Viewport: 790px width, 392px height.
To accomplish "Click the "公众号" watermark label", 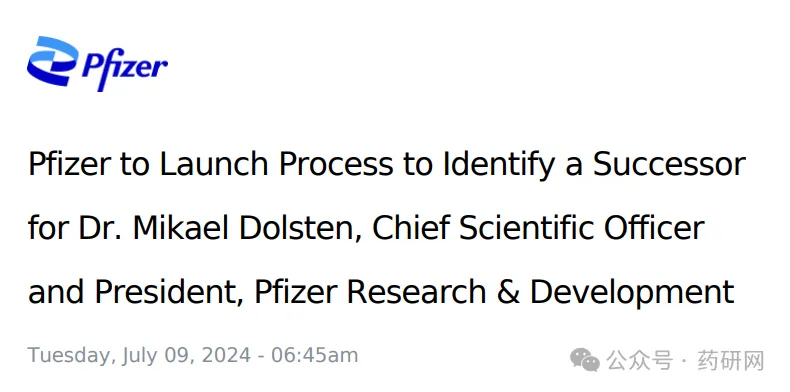I will pos(640,361).
